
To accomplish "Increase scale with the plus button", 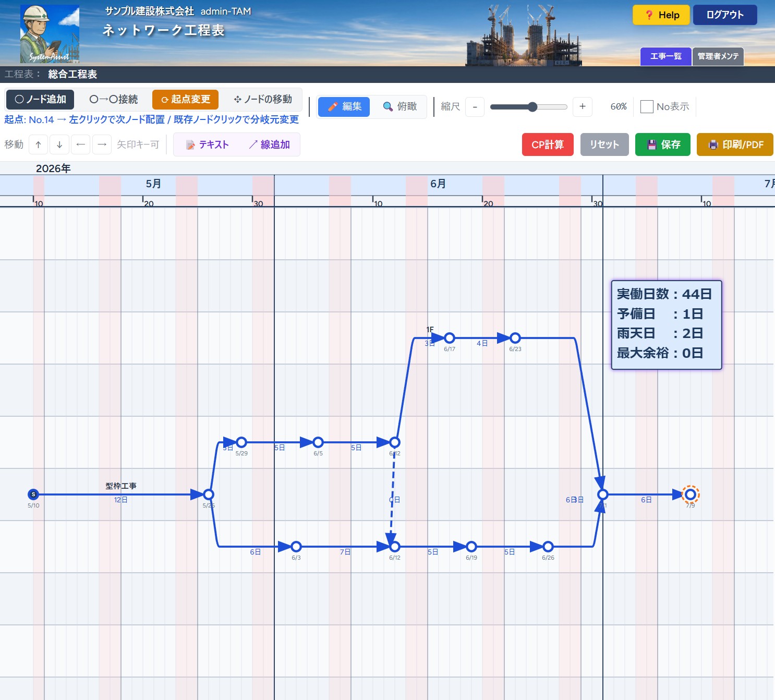I will 583,106.
